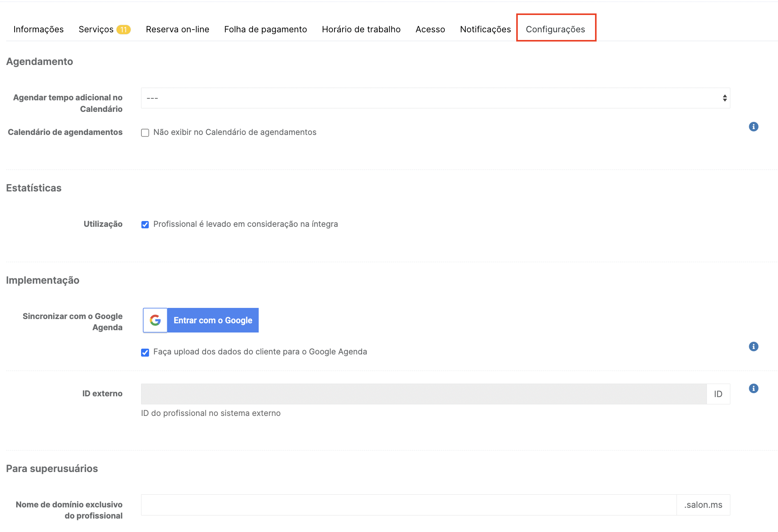The width and height of the screenshot is (778, 532).
Task: Click the ID externo input field
Action: pos(424,394)
